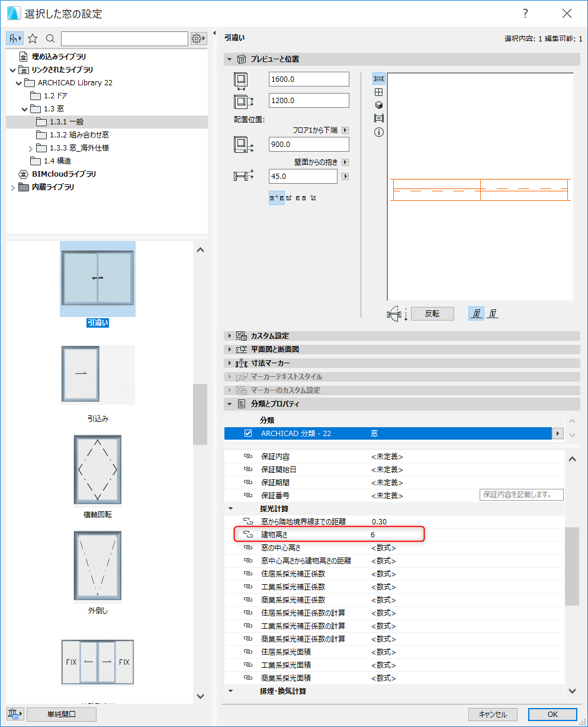Switch preview to 2D floor plan view
The image size is (588, 727).
click(379, 79)
